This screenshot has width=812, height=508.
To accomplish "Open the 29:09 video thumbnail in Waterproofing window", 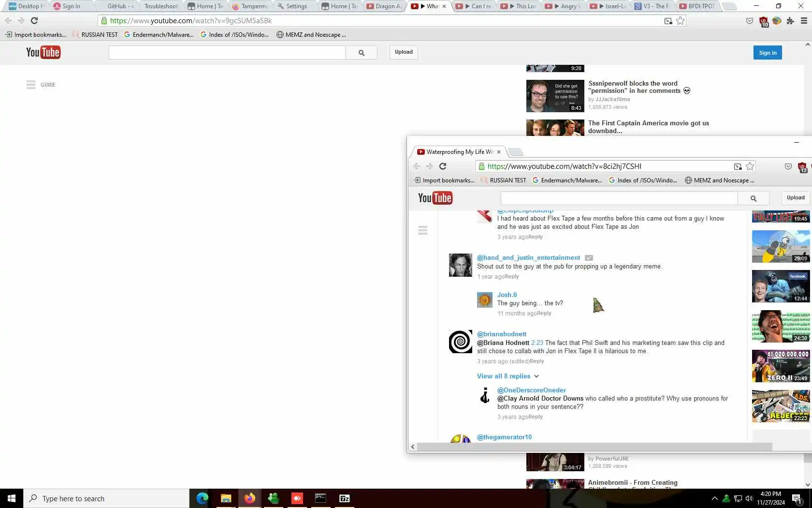I will (x=781, y=247).
